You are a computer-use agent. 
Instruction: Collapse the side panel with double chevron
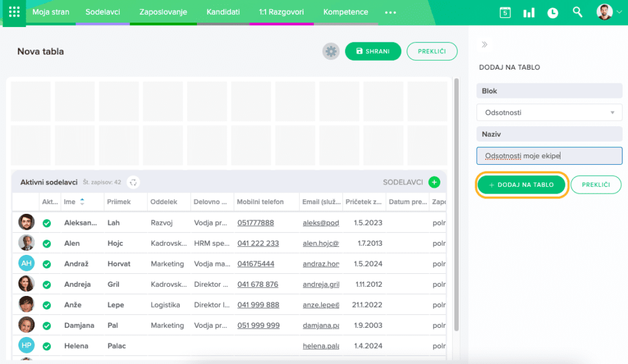pos(484,45)
